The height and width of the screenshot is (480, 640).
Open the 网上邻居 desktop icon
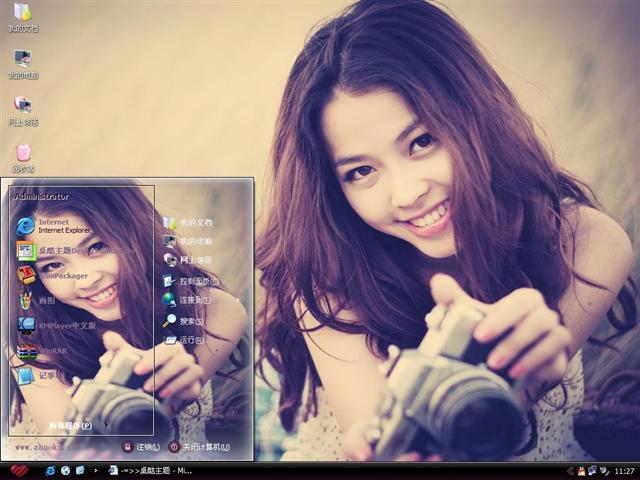point(23,111)
